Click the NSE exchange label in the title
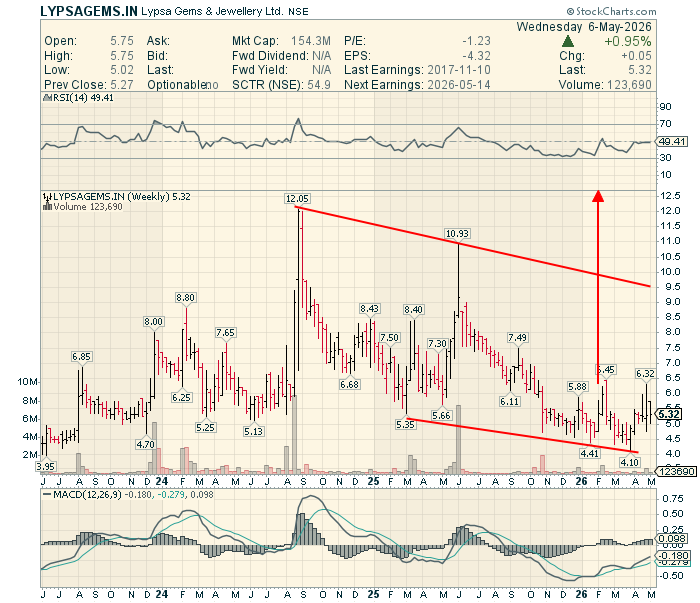This screenshot has width=700, height=603. coord(298,12)
